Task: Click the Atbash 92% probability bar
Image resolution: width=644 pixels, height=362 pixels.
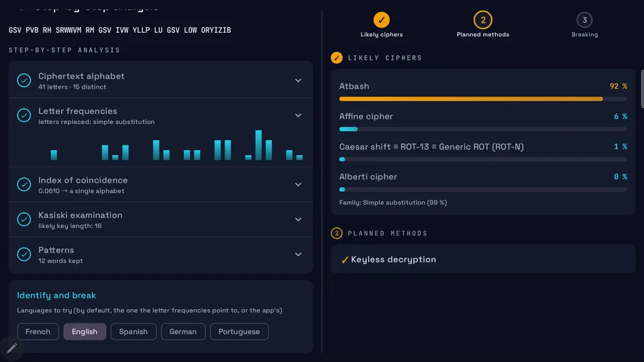Action: pos(482,99)
